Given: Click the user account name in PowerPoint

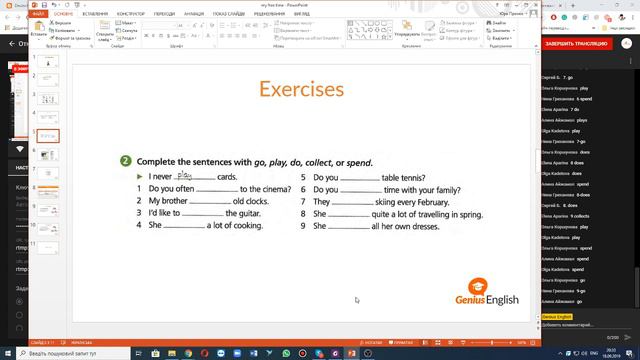Looking at the screenshot, I should pos(511,13).
